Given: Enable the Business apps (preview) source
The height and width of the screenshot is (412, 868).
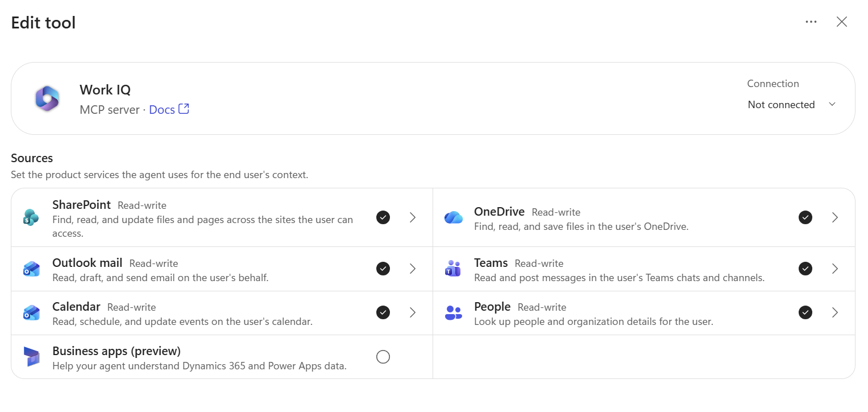Looking at the screenshot, I should point(383,357).
